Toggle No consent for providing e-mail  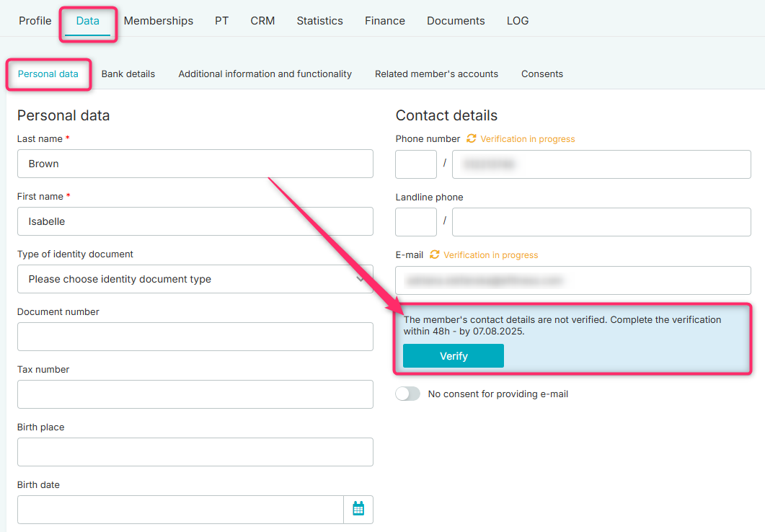[x=408, y=394]
